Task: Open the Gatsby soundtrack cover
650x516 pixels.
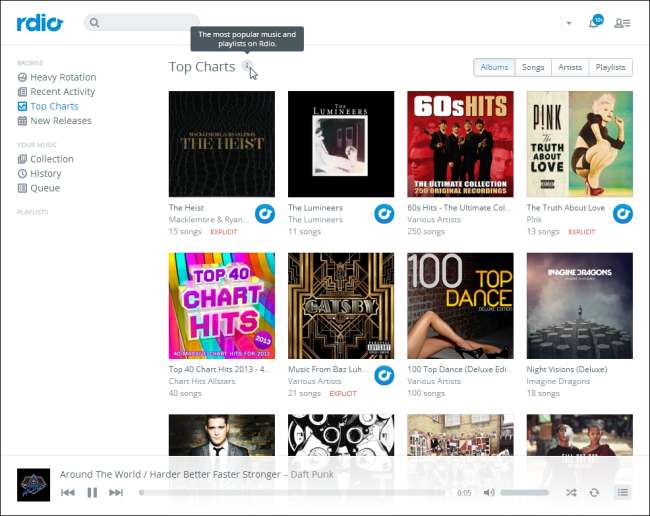Action: click(x=341, y=305)
